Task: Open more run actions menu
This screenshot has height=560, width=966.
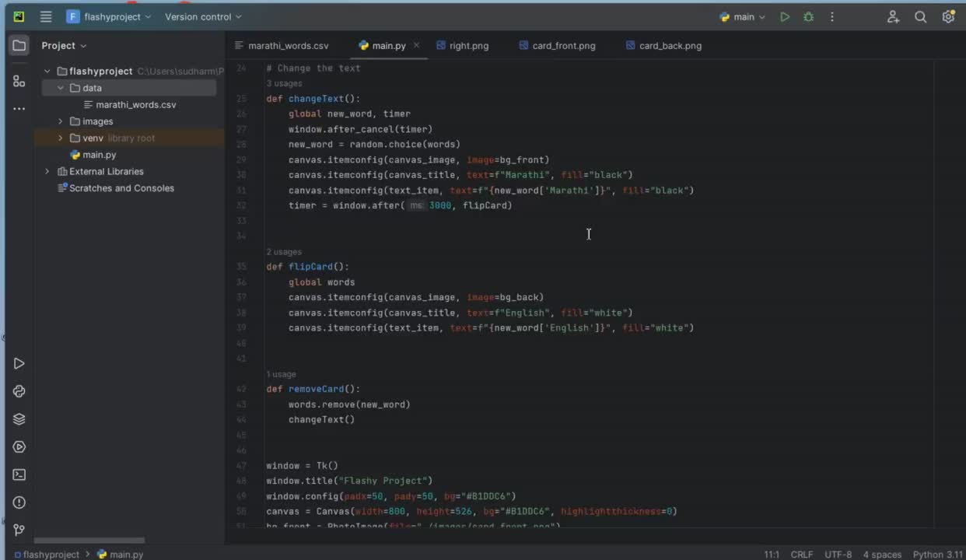Action: [831, 16]
